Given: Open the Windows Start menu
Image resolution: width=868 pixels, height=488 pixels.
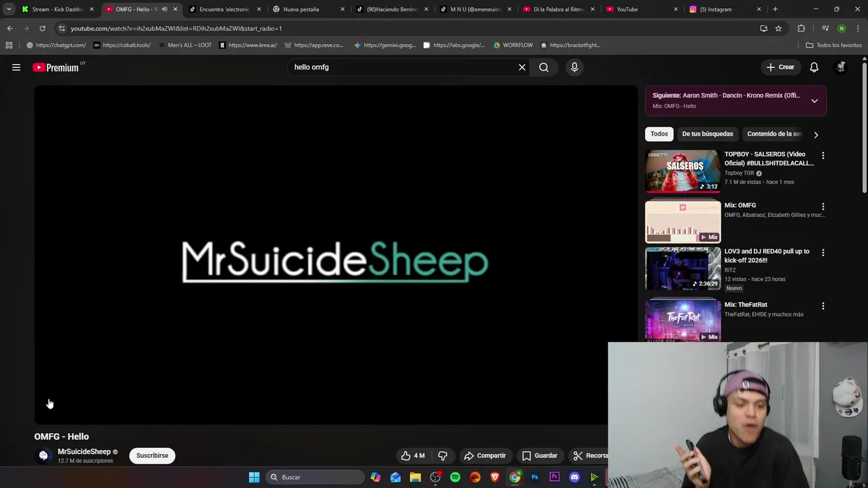Looking at the screenshot, I should click(254, 477).
